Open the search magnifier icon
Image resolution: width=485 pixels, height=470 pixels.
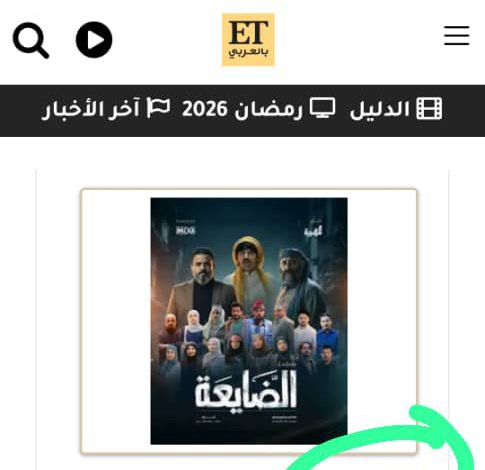(31, 40)
